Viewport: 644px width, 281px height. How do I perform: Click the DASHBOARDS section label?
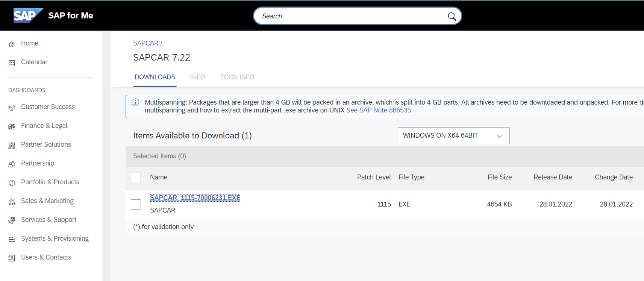(27, 90)
